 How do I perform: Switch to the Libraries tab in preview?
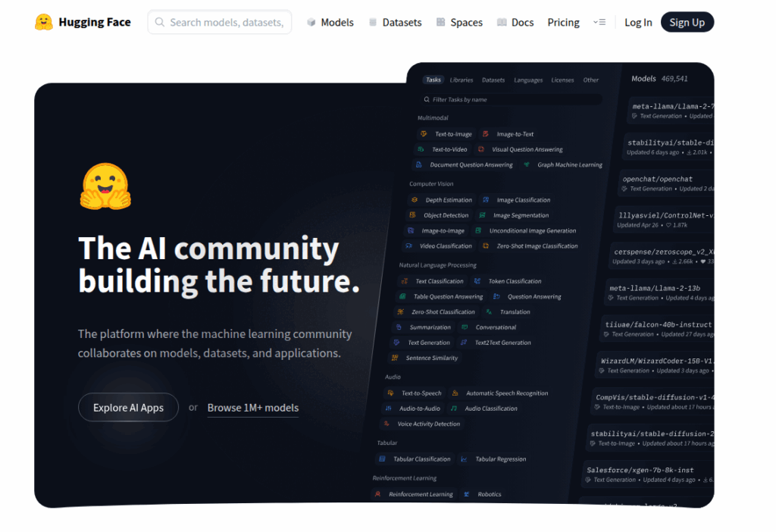(461, 80)
